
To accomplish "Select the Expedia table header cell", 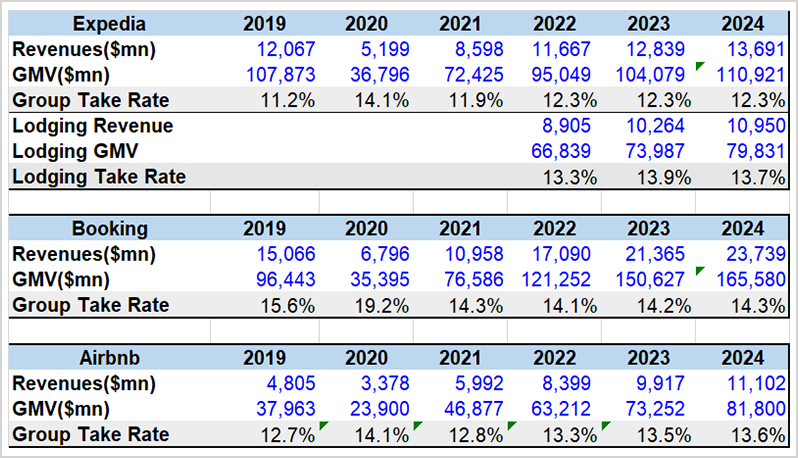I will [x=109, y=24].
